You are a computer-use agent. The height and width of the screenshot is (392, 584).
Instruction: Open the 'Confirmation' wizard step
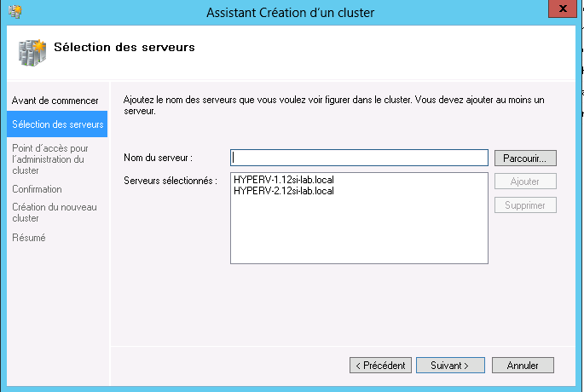[x=37, y=189]
